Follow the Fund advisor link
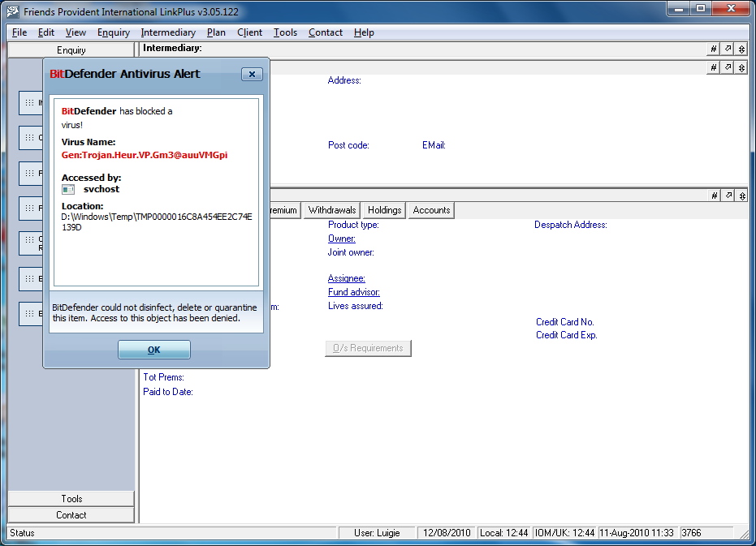Screen dimensions: 756x546 [x=353, y=292]
